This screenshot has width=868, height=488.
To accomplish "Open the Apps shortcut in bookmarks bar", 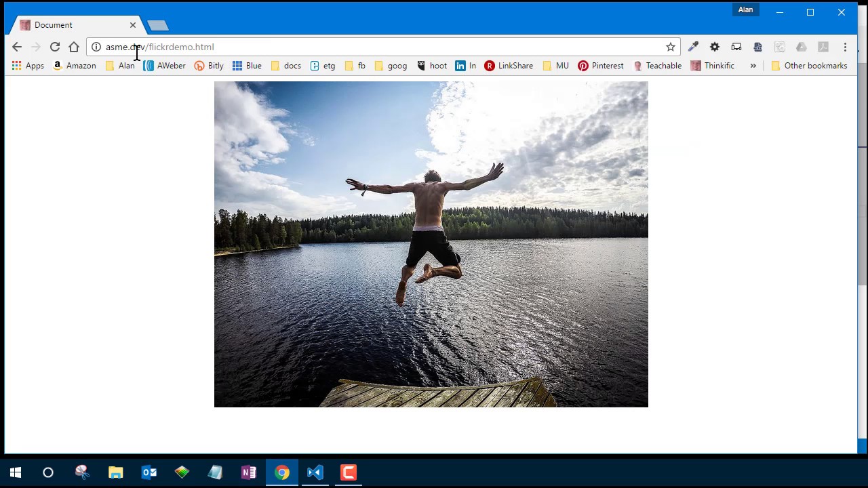I will click(x=28, y=66).
